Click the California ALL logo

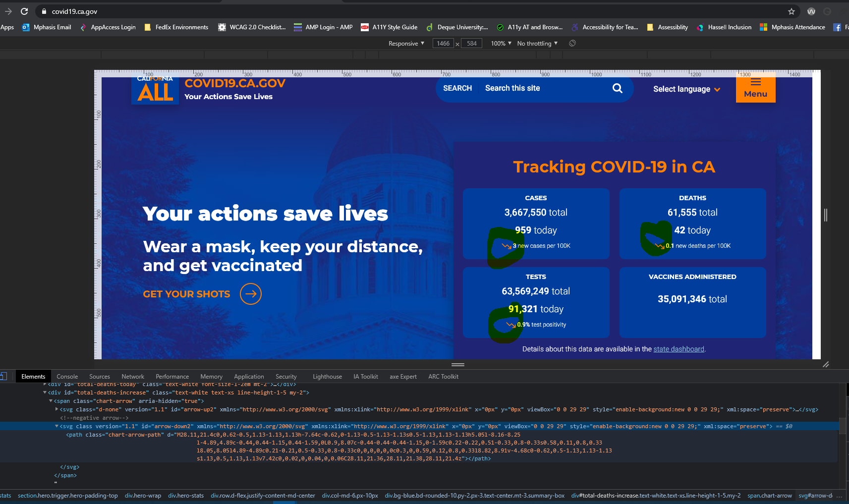tap(155, 90)
